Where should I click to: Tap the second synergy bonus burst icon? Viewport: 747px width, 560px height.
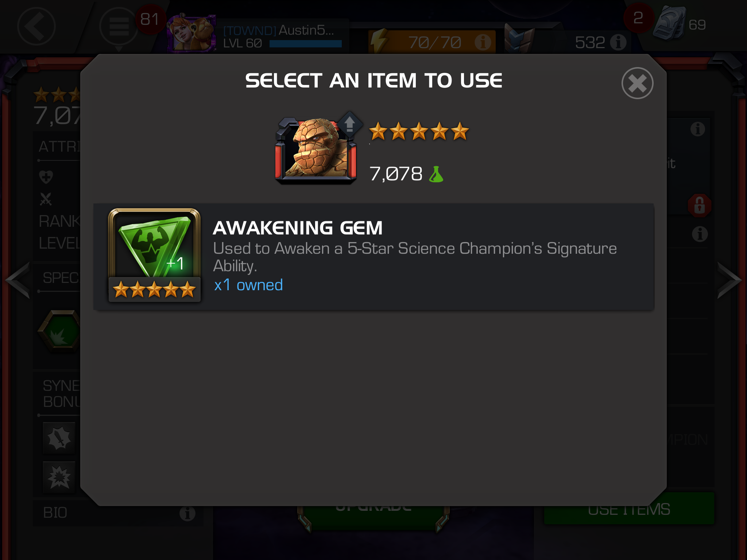pos(59,477)
